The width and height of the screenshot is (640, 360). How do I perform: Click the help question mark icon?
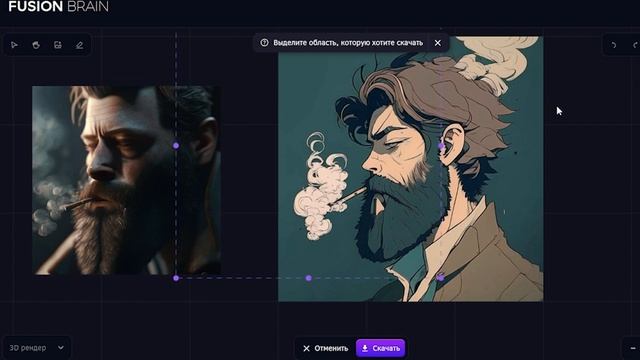[x=264, y=42]
